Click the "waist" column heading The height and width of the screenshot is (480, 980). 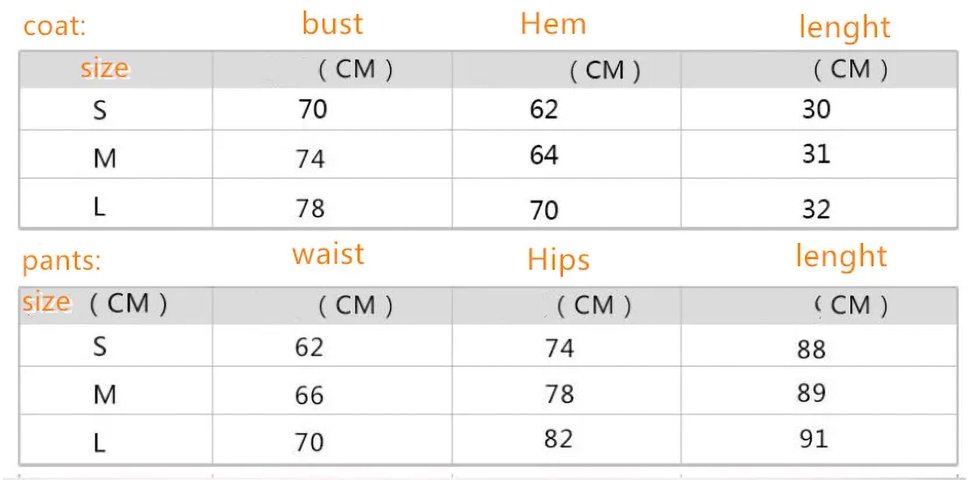pos(328,254)
